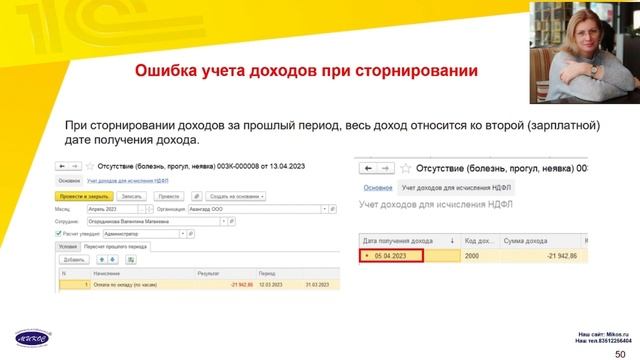Go forward in the right document window

pyautogui.click(x=385, y=168)
